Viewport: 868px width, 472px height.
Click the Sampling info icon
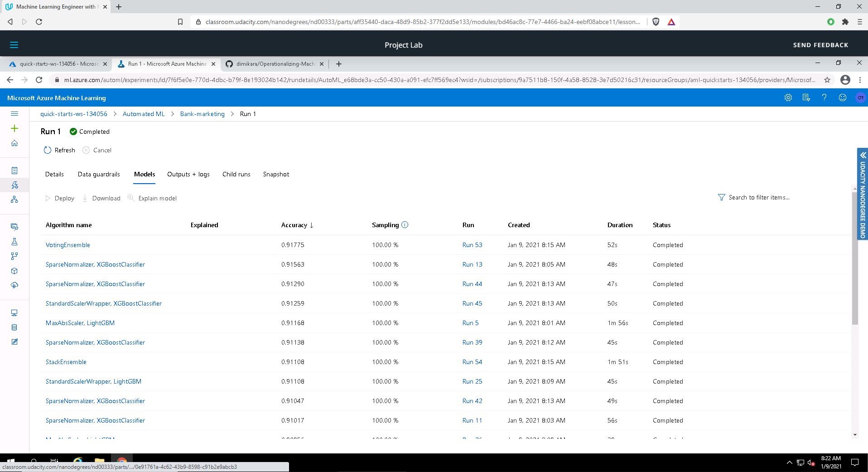pyautogui.click(x=405, y=225)
